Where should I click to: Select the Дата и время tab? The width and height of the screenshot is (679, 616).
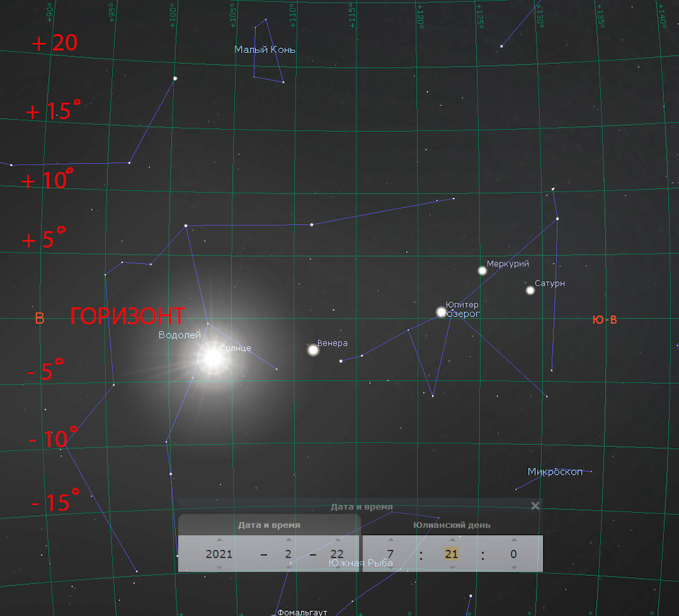click(x=269, y=525)
